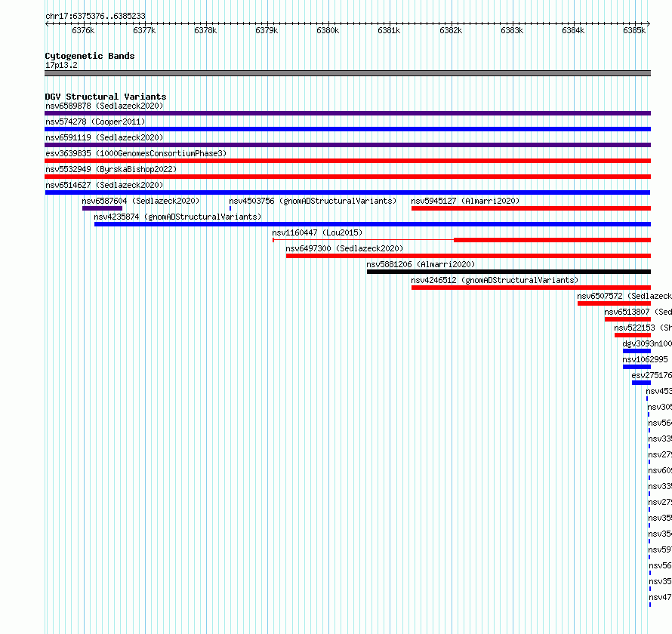
Task: Open the nsv4503756 (gnomADStructuralVariants) label
Action: (x=313, y=201)
